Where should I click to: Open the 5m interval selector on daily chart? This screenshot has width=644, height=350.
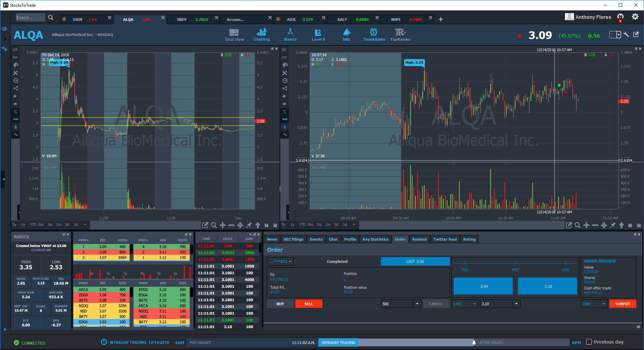point(15,57)
